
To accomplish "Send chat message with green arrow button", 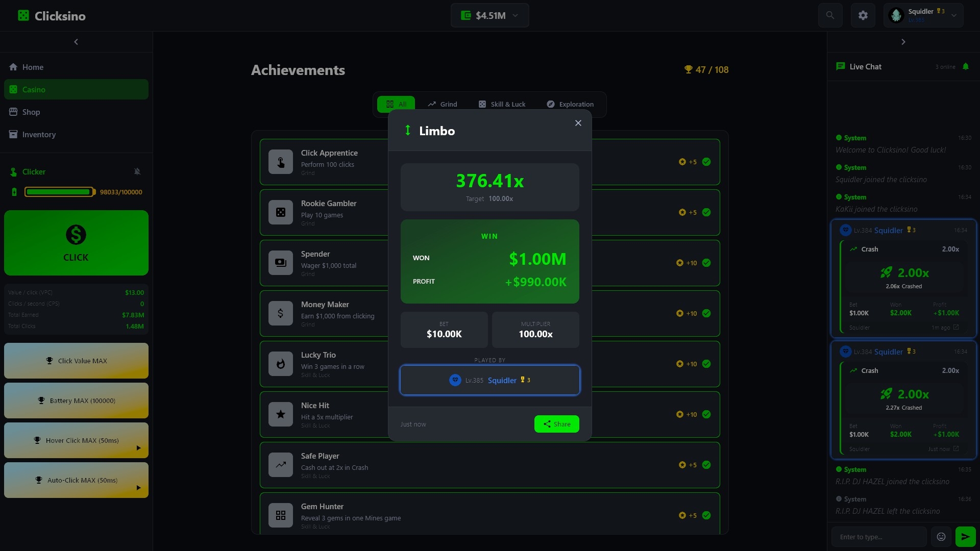I will click(x=965, y=537).
